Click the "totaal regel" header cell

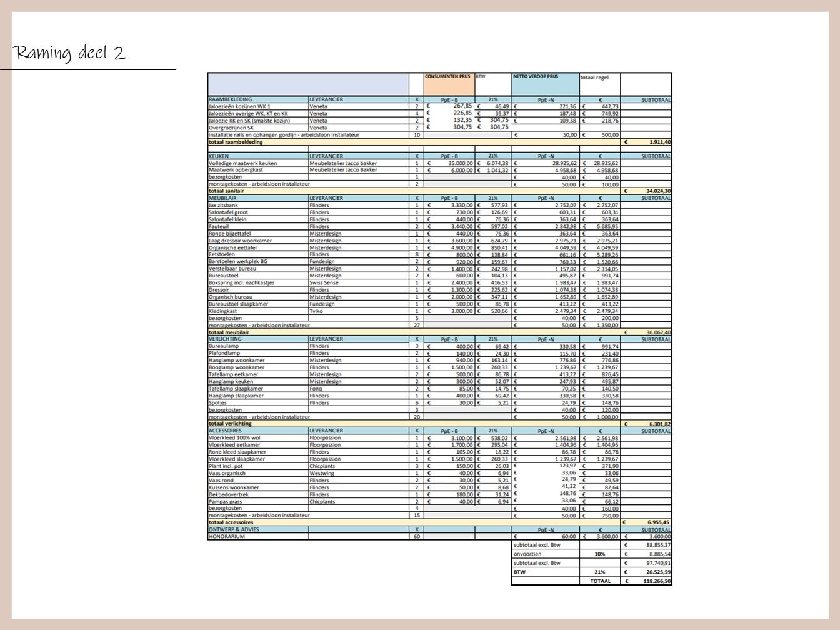click(600, 84)
